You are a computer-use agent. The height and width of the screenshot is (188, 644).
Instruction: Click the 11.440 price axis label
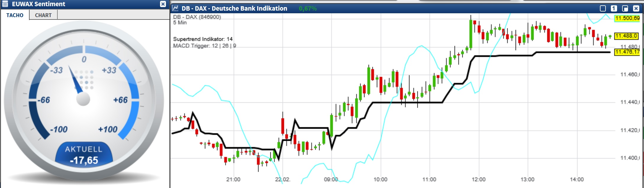[x=630, y=102]
